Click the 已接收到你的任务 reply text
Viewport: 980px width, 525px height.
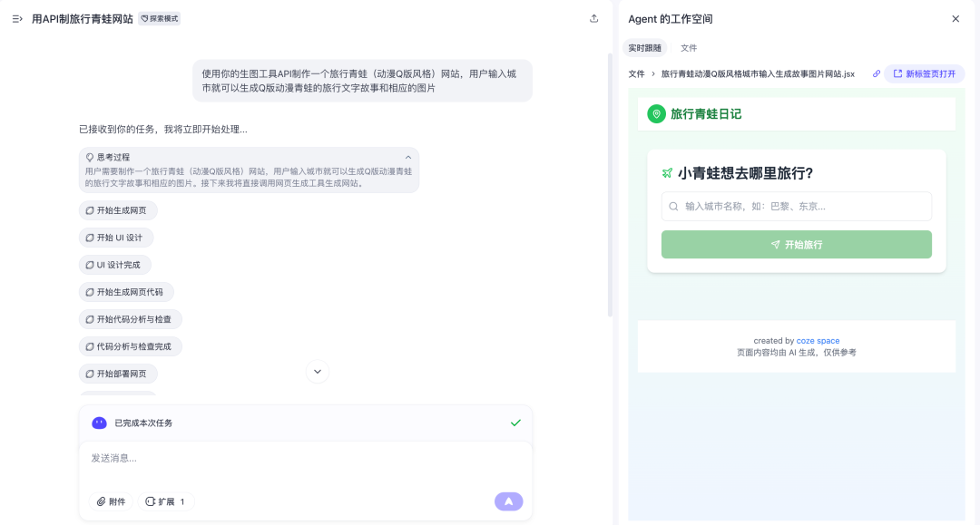coord(163,130)
